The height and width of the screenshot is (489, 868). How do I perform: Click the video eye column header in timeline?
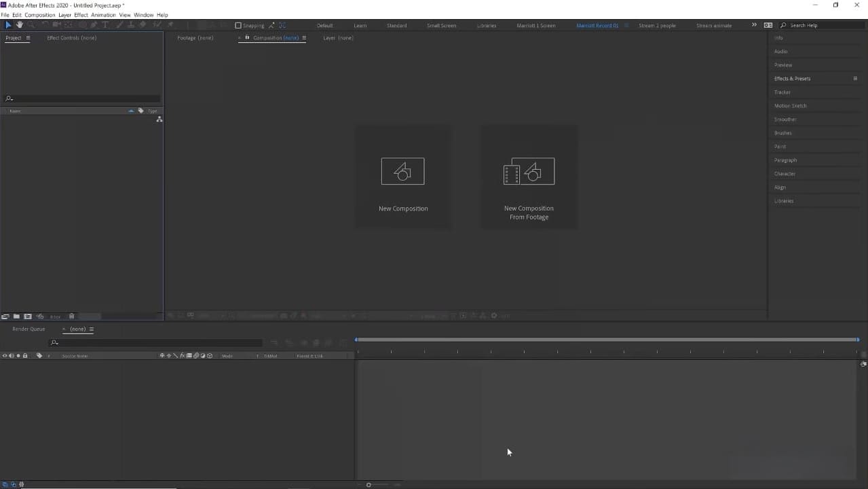(x=5, y=356)
